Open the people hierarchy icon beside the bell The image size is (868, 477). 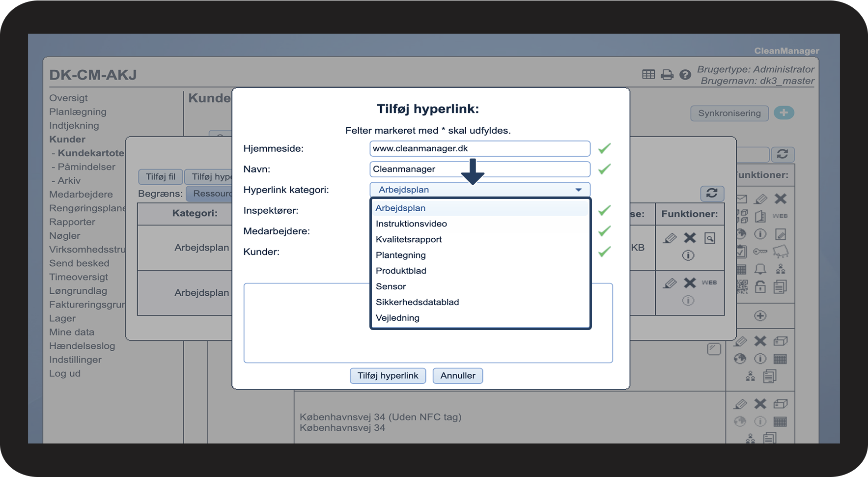pos(781,269)
